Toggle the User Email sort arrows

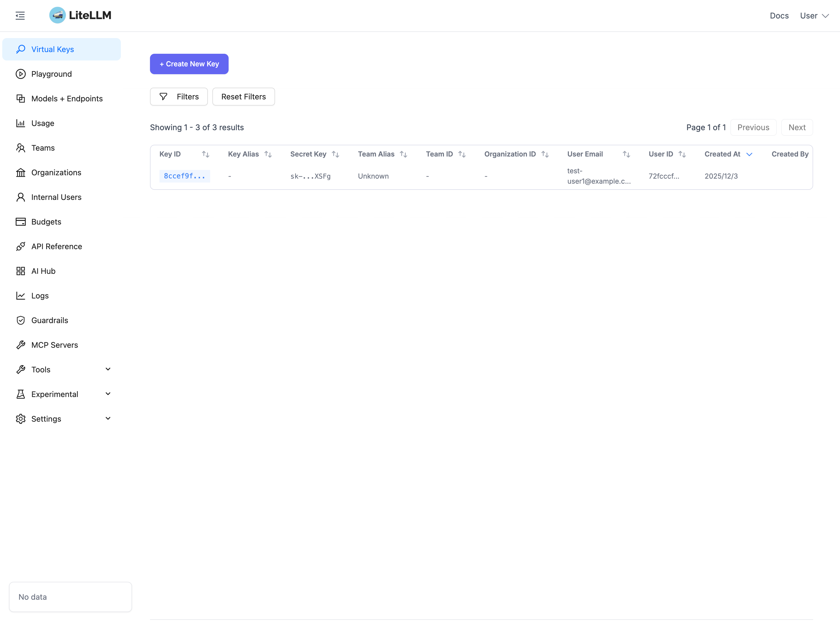pyautogui.click(x=626, y=154)
